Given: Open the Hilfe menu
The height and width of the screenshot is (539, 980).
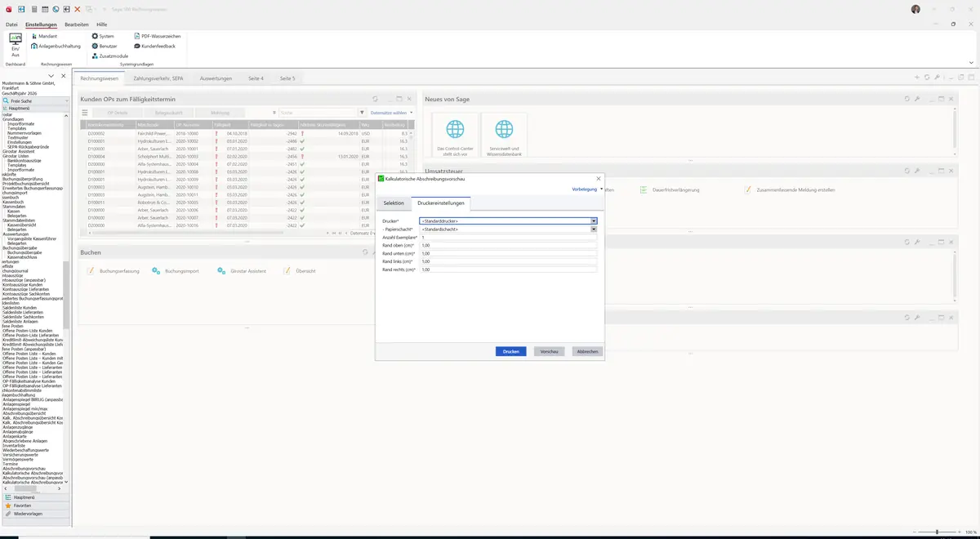Looking at the screenshot, I should click(101, 24).
